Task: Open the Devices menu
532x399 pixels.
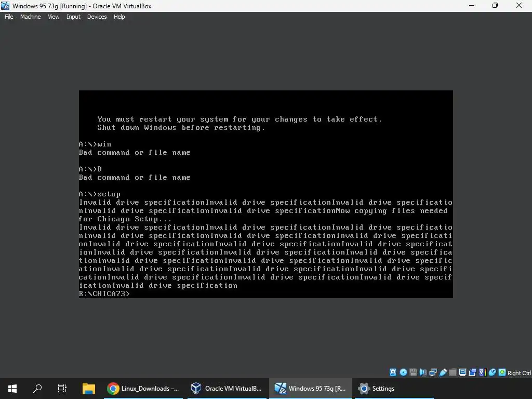Action: coord(97,17)
